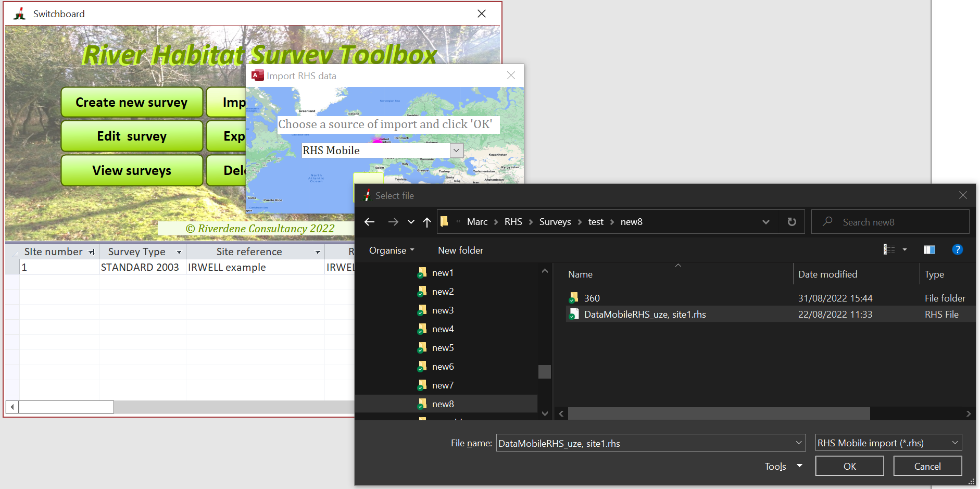Click View surveys button

(x=132, y=170)
